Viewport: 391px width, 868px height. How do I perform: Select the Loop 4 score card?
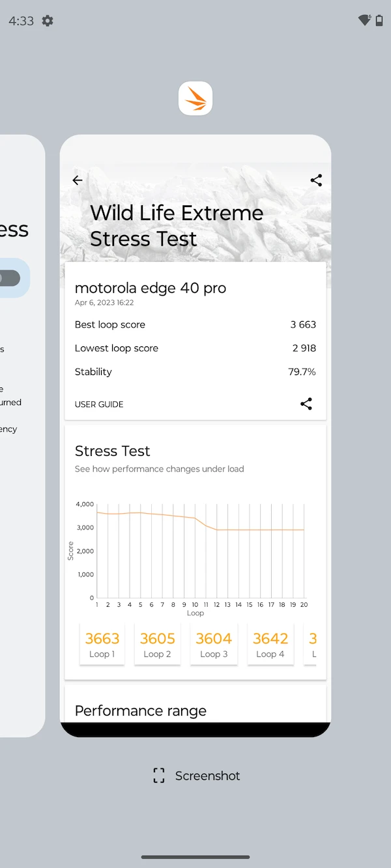(270, 644)
